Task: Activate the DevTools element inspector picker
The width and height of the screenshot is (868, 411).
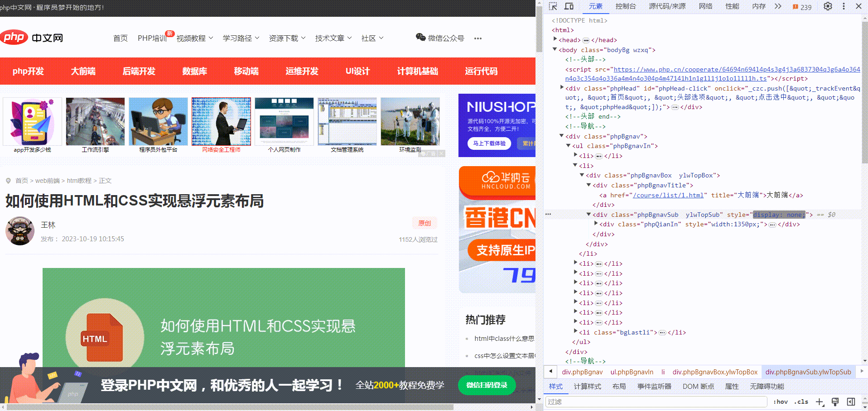Action: [x=553, y=6]
